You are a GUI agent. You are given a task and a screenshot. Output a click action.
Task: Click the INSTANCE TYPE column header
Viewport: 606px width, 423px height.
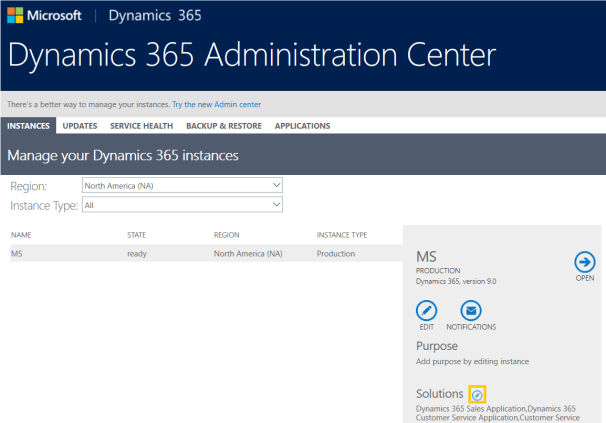pyautogui.click(x=342, y=235)
